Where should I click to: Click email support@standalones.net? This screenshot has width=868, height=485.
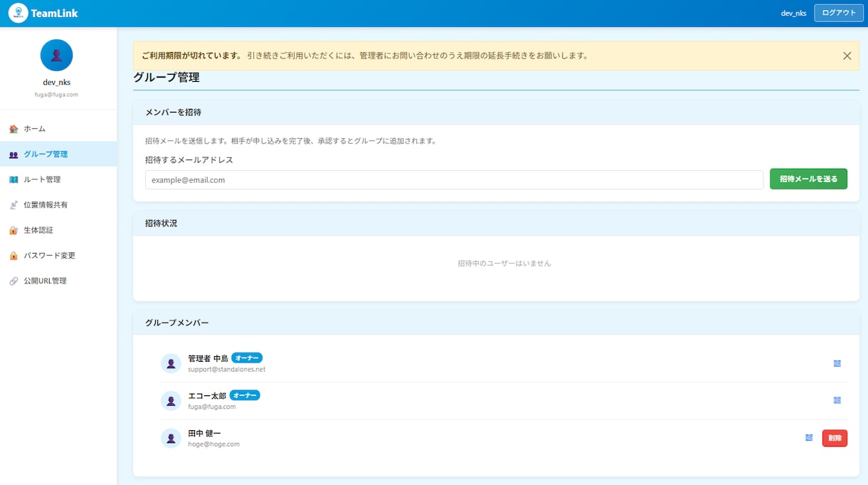(226, 370)
